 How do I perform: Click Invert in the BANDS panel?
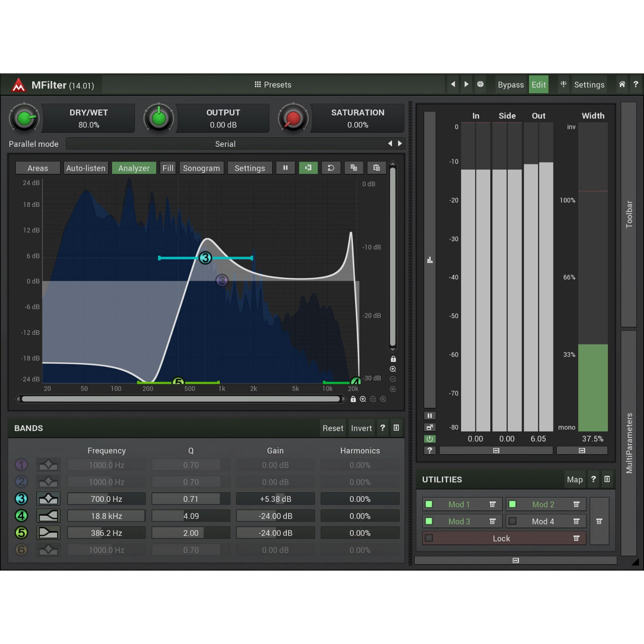point(361,428)
